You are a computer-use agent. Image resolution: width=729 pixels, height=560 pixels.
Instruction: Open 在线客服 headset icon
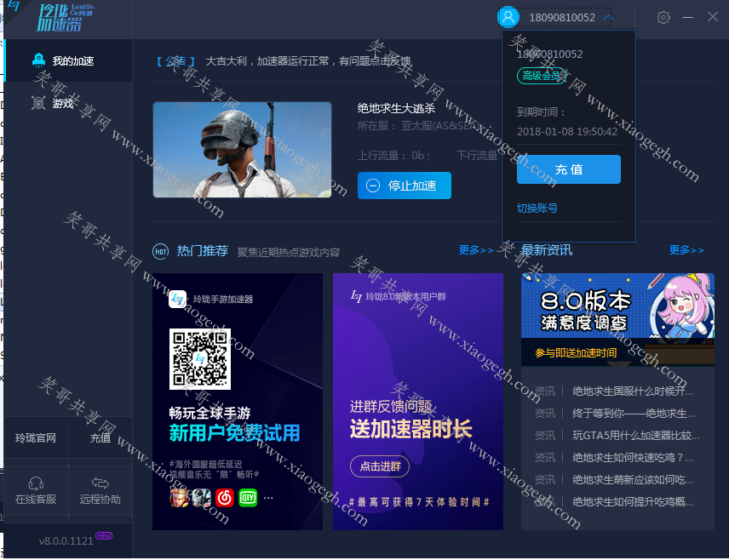pos(36,483)
